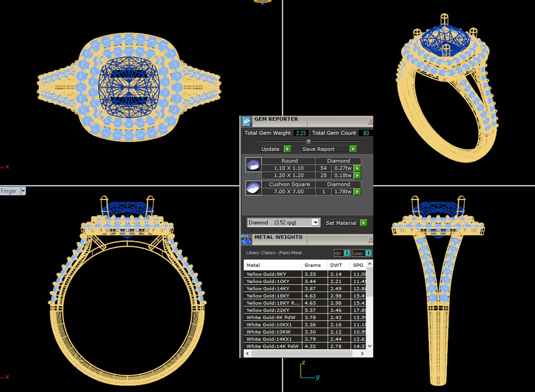Select the White Gold:9K PdW row
Screen dimensions: 535x392
[x=305, y=318]
